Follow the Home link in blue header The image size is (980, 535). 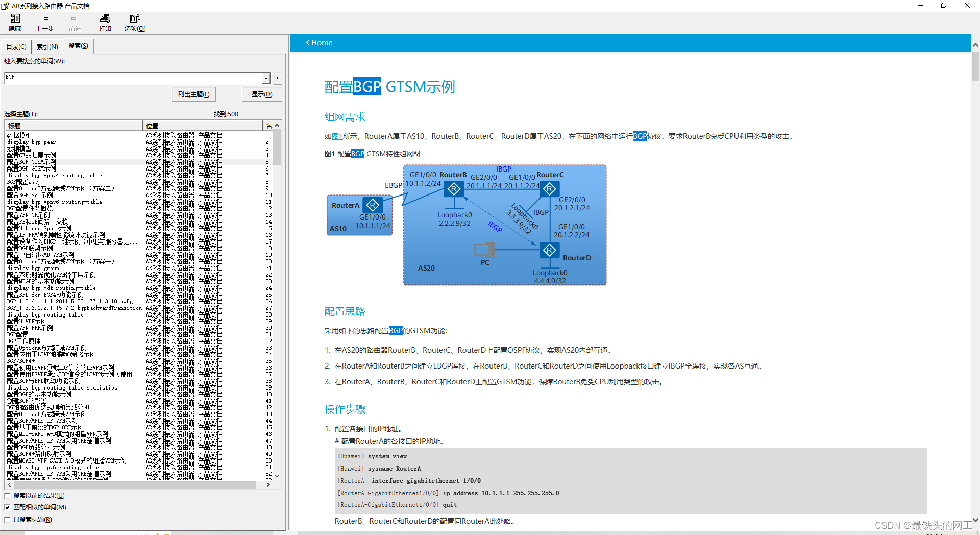tap(319, 43)
